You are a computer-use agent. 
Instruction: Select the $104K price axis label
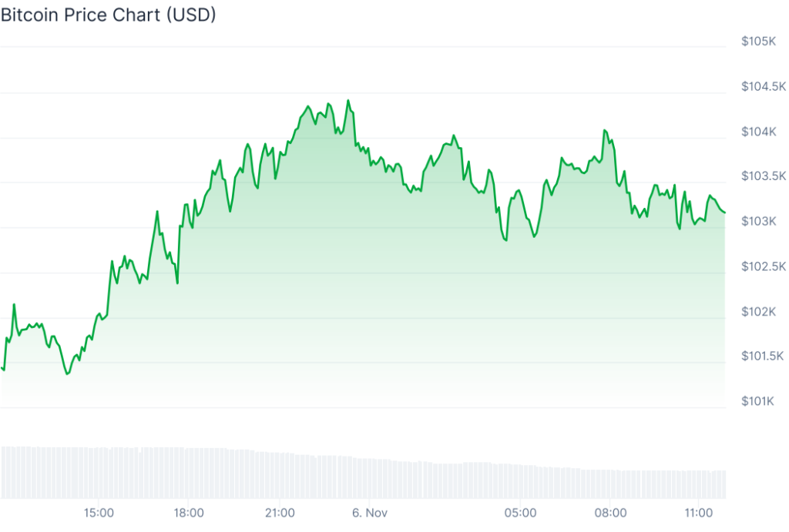(757, 132)
